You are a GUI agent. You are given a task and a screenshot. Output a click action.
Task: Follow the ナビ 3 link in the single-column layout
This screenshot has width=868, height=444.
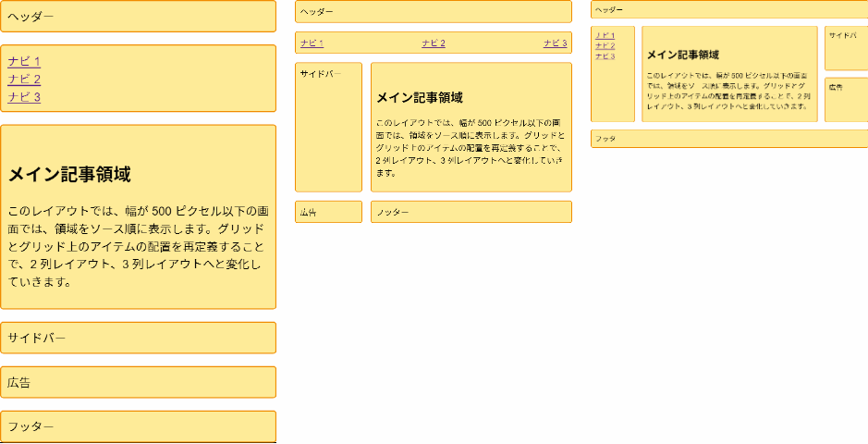pos(24,97)
